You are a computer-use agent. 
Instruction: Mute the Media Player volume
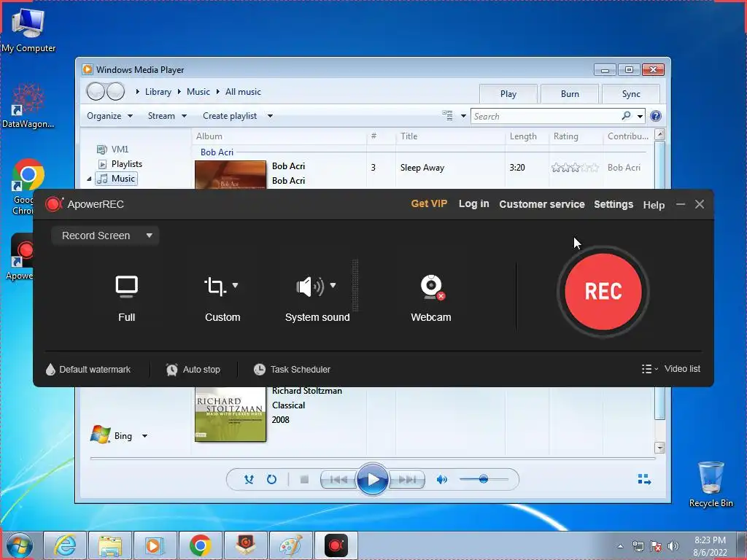[x=441, y=480]
